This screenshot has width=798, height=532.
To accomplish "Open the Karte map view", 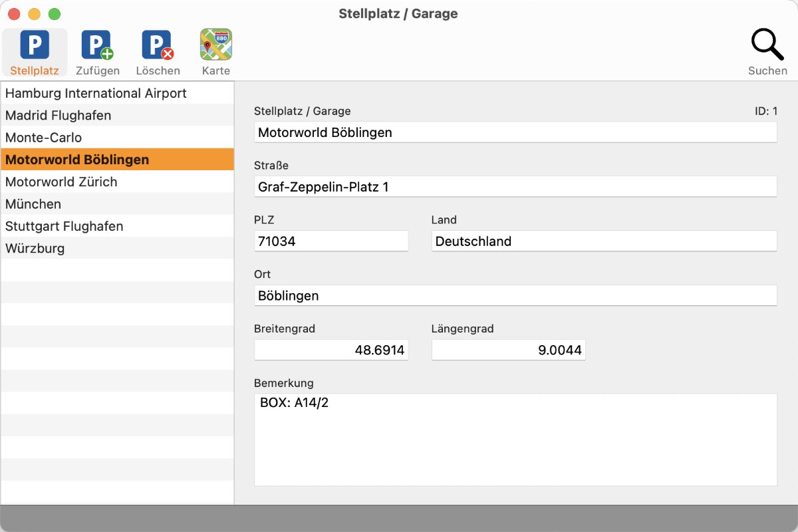I will tap(216, 53).
